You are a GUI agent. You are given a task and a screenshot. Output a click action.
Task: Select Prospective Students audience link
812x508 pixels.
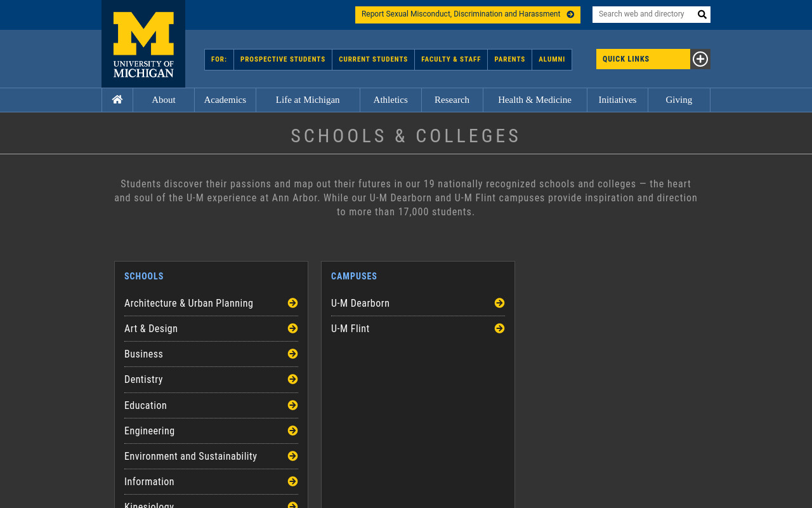(x=283, y=60)
